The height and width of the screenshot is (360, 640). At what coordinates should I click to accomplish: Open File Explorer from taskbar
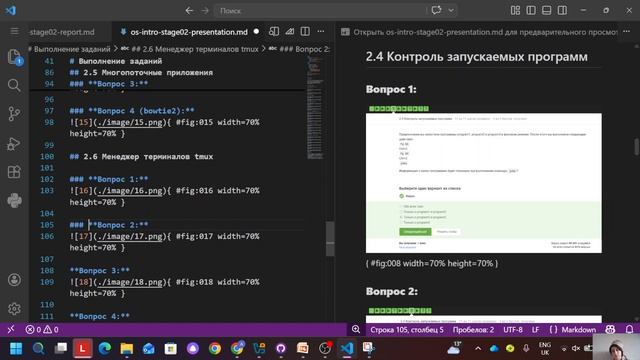click(x=127, y=348)
